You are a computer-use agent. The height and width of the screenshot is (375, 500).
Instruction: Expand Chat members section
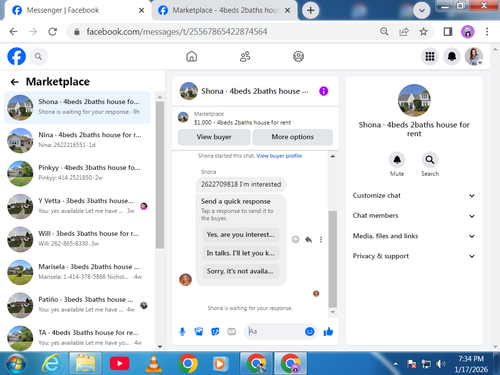point(414,216)
